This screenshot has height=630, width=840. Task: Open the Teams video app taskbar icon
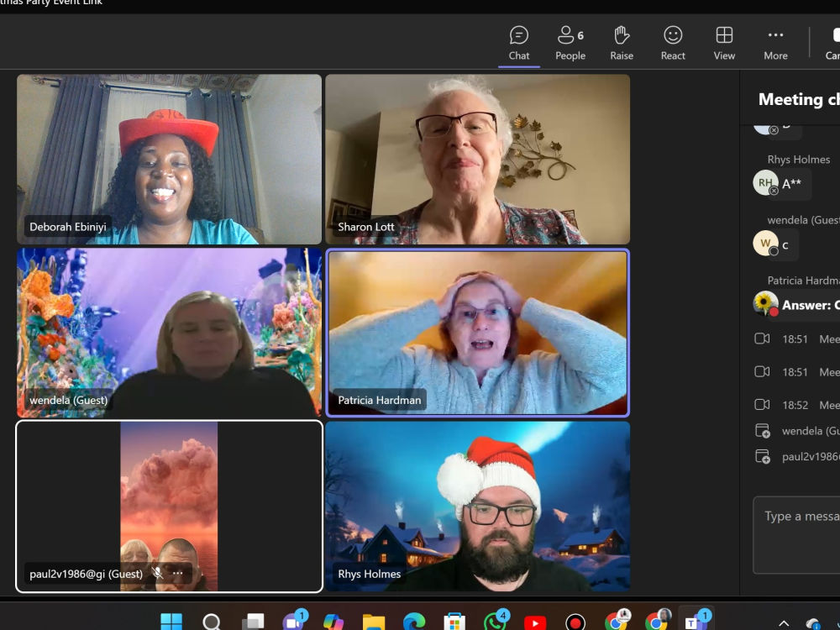point(293,622)
